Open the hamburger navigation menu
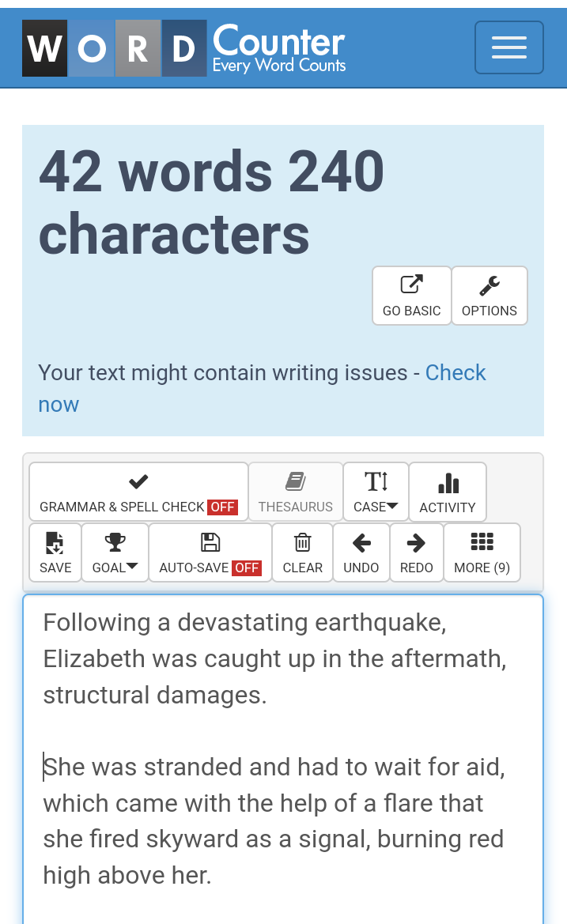 click(508, 47)
